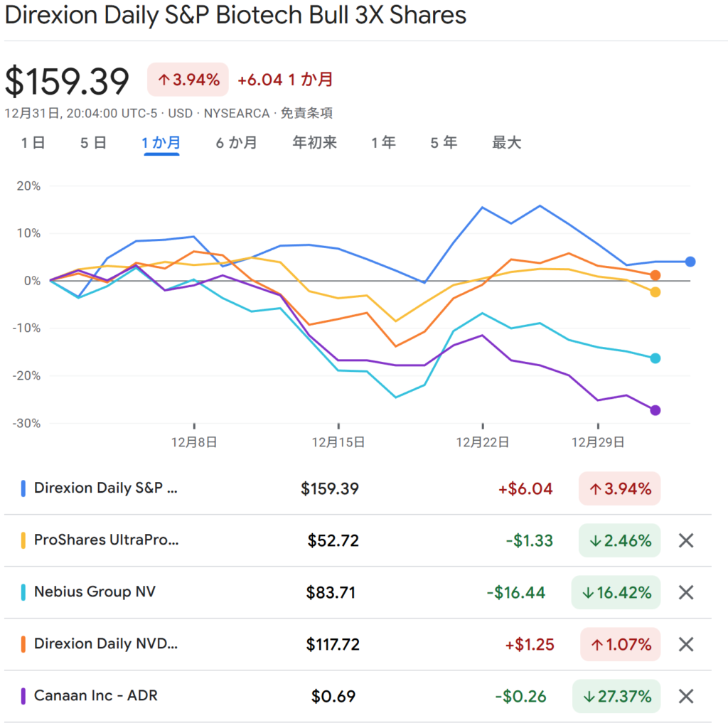Screen dimensions: 728x728
Task: Click the 12月15日 date on chart axis
Action: click(338, 441)
